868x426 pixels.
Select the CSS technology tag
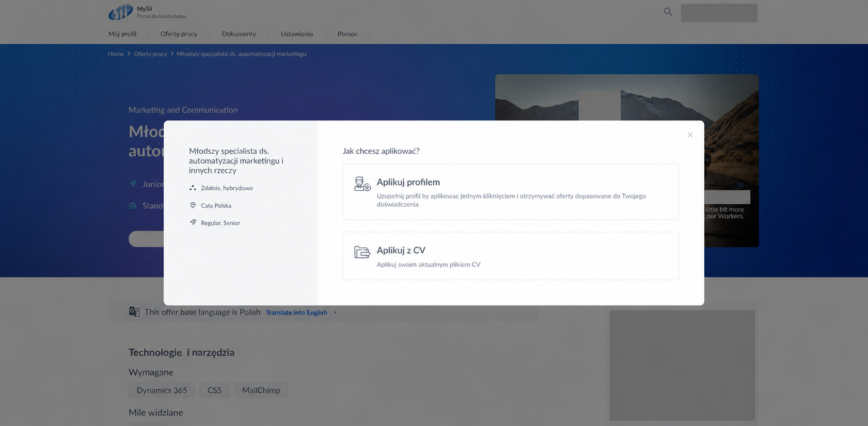point(214,390)
